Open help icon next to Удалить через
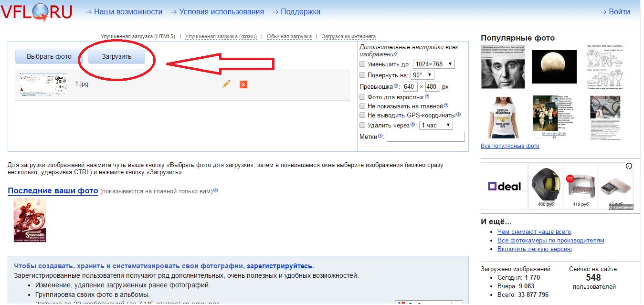The height and width of the screenshot is (305, 644). (414, 125)
